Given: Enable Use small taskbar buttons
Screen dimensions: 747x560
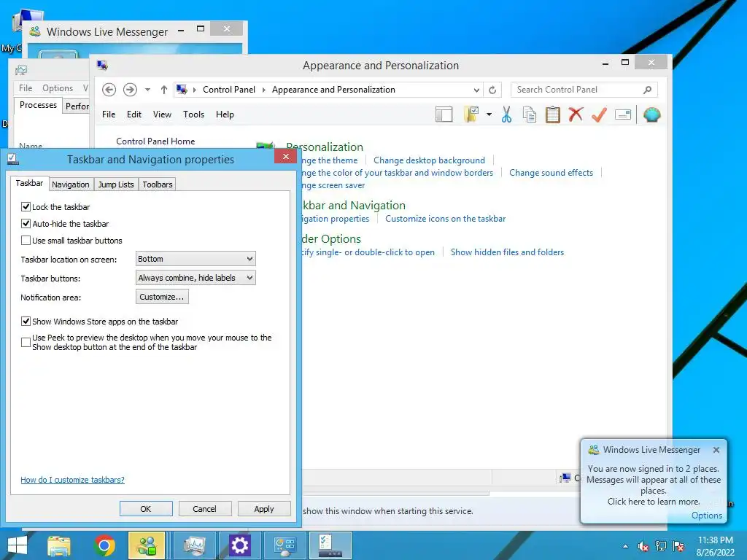Looking at the screenshot, I should tap(26, 241).
